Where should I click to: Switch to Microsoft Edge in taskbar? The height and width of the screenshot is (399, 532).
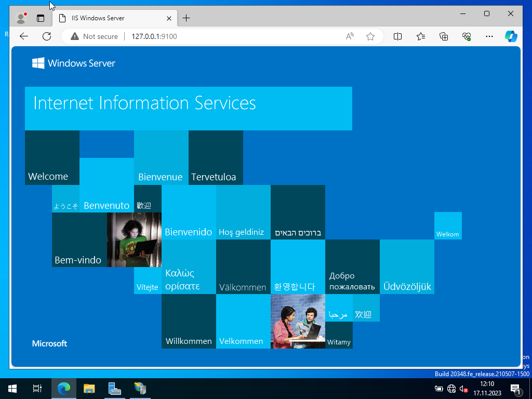(x=64, y=389)
